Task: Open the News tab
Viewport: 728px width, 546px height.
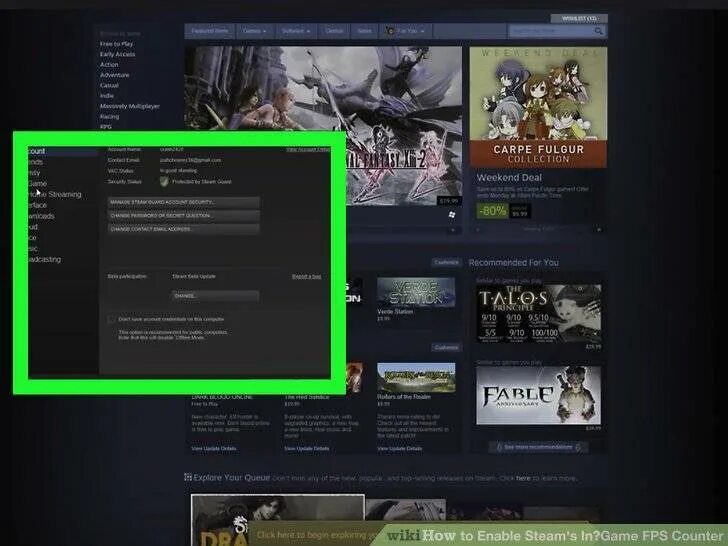Action: click(364, 31)
